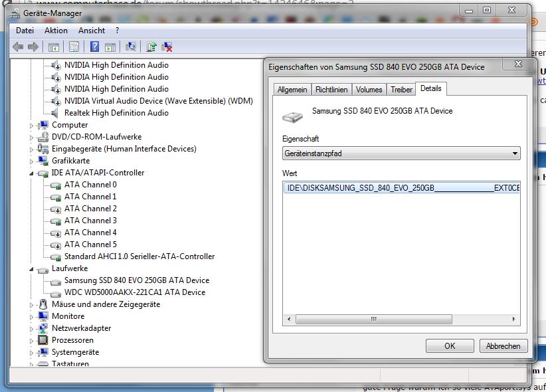Switch to the Treiber tab
Image resolution: width=546 pixels, height=392 pixels.
401,90
